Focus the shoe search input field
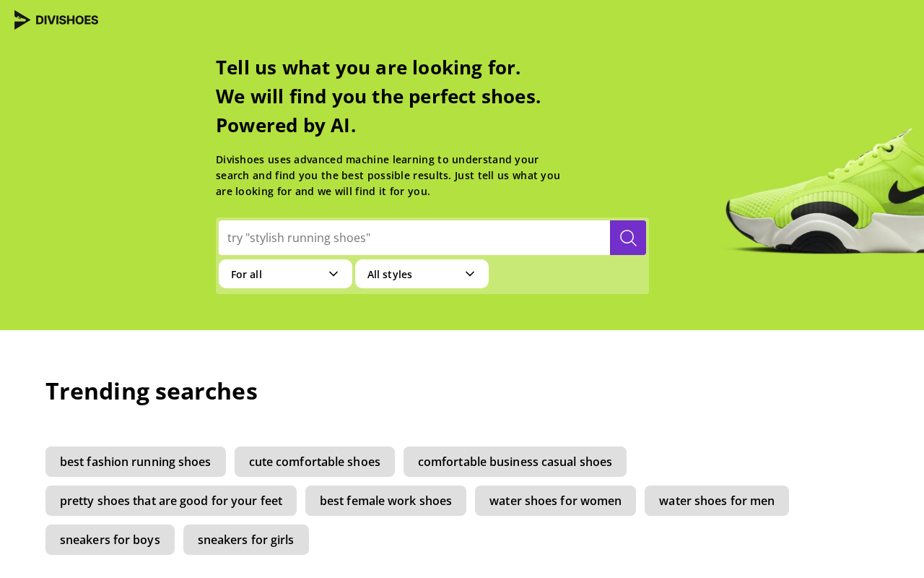The height and width of the screenshot is (578, 924). pyautogui.click(x=414, y=238)
